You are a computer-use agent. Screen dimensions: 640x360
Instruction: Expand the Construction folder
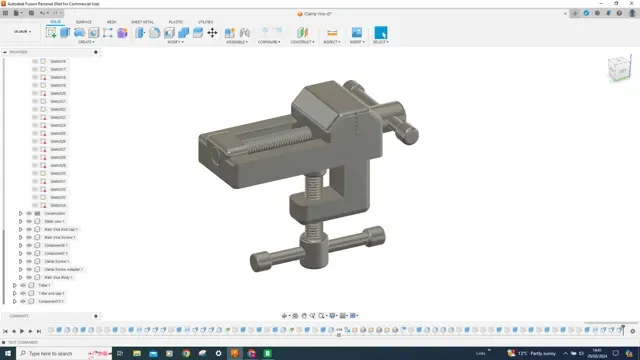pos(20,213)
